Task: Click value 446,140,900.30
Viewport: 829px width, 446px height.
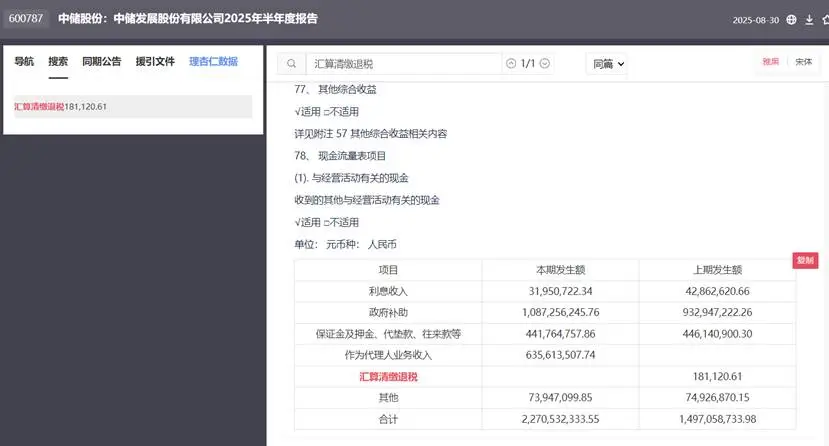Action: click(717, 334)
